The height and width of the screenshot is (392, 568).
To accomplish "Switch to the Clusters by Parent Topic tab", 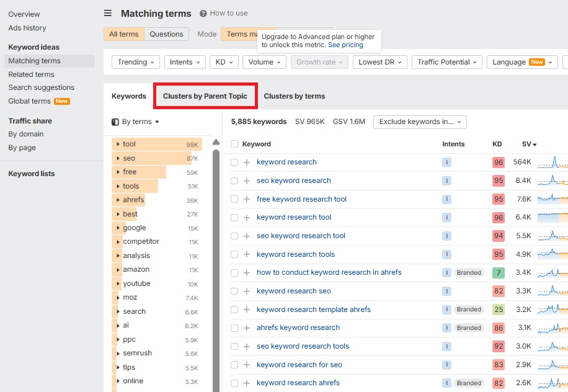I will click(x=205, y=96).
